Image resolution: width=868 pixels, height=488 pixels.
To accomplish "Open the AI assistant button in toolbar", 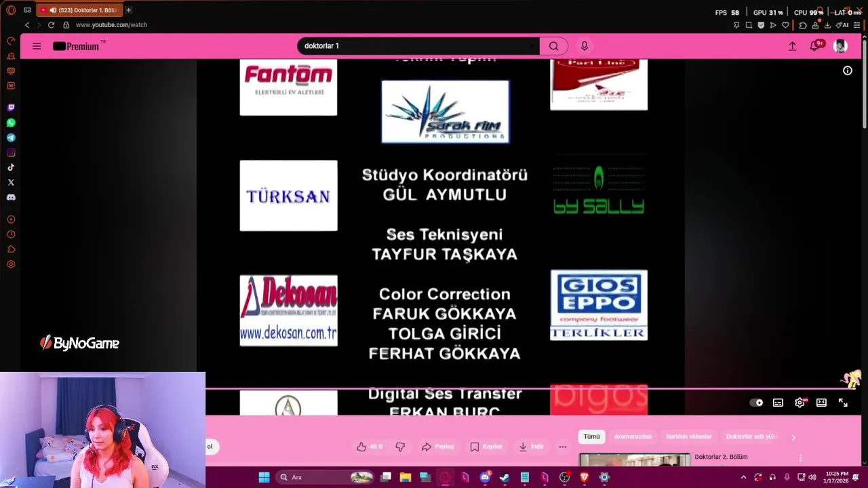I will 842,25.
